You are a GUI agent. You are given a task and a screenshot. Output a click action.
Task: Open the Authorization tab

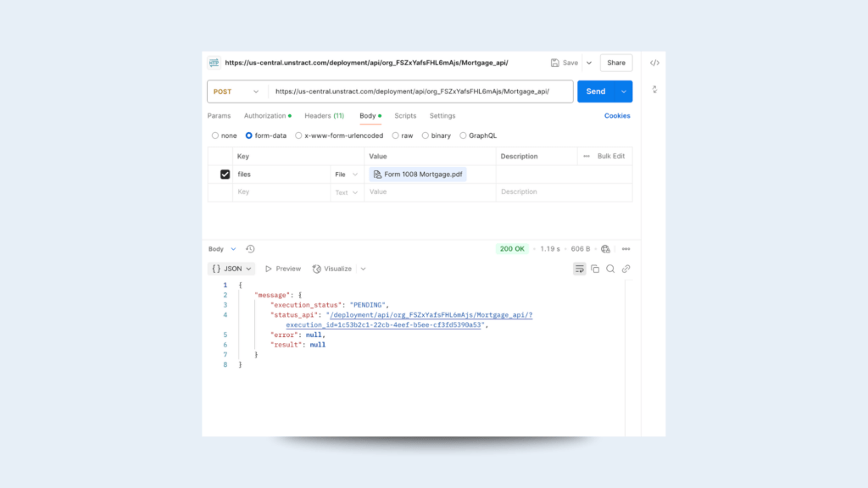click(x=265, y=116)
